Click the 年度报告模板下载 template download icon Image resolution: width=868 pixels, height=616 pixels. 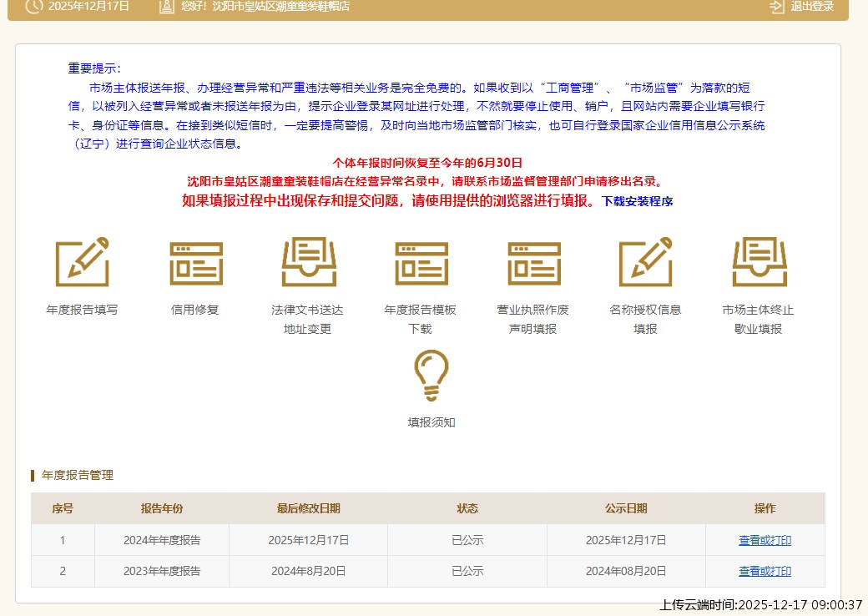pos(421,262)
